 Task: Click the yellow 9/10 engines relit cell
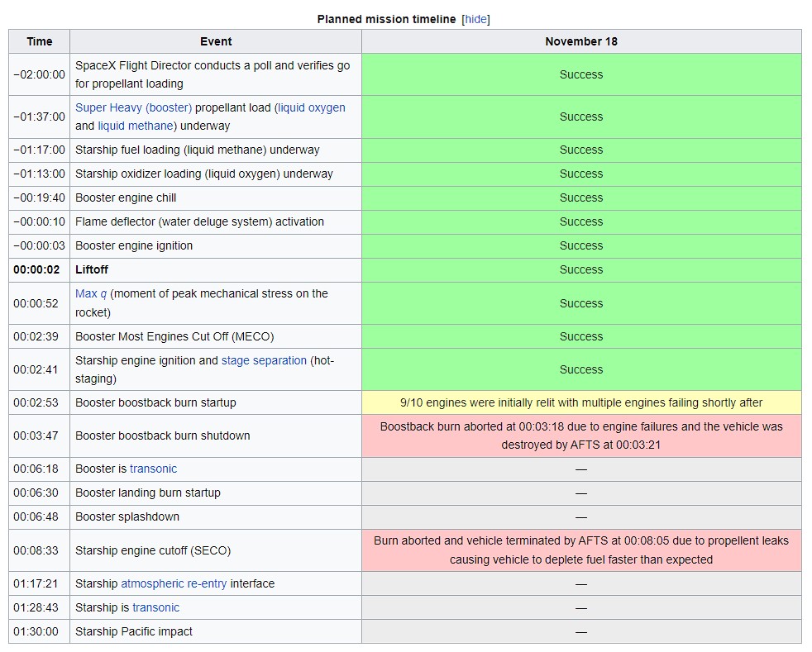(x=581, y=402)
